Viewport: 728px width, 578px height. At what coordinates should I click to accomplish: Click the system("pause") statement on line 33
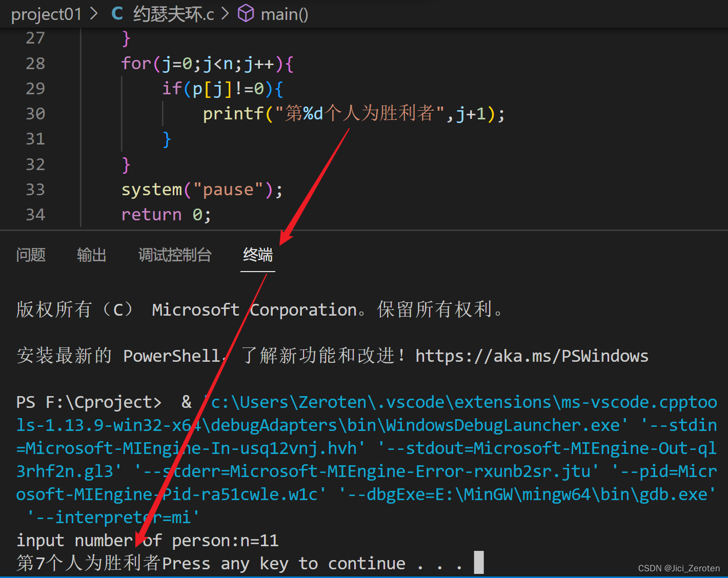tap(201, 189)
